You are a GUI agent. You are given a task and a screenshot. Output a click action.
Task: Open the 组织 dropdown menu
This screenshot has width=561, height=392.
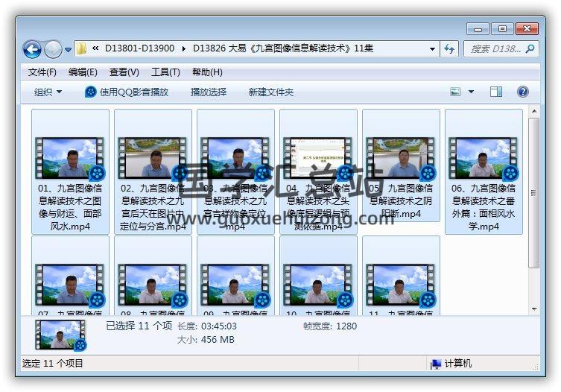[x=48, y=92]
